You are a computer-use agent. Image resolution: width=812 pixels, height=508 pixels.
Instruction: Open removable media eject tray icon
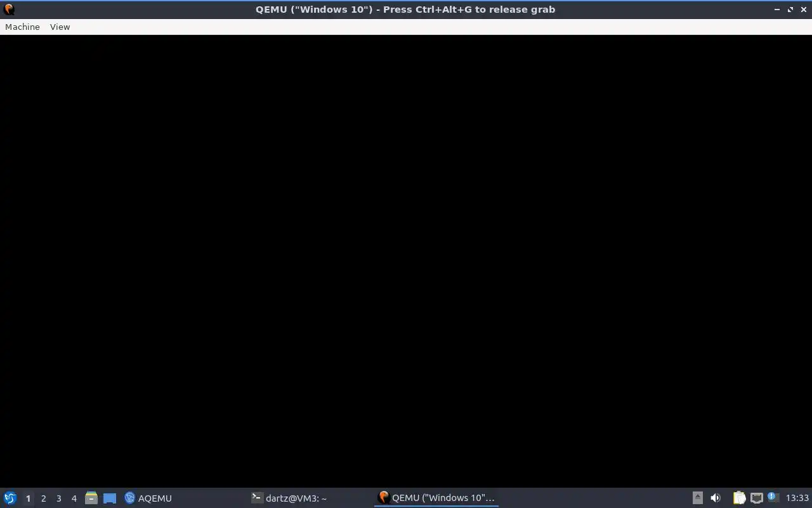pyautogui.click(x=697, y=498)
